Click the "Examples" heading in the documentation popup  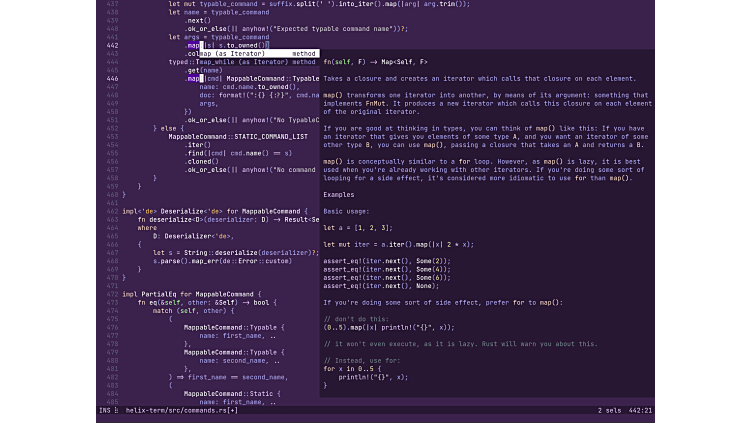[339, 194]
